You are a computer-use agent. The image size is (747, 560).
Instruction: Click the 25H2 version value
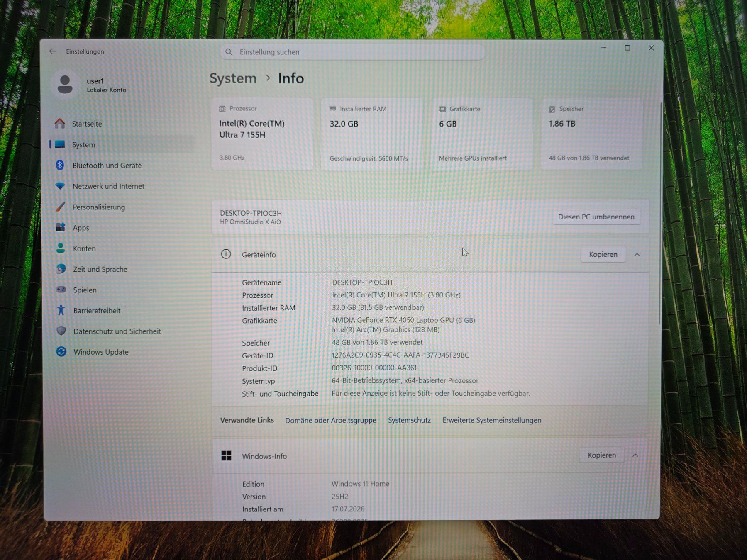coord(339,497)
